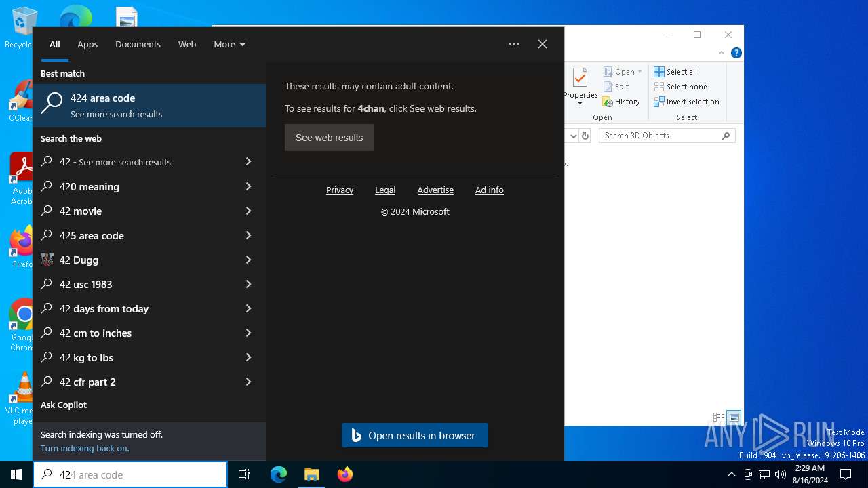Viewport: 868px width, 488px height.
Task: Expand the '42 cm to inches' suggestion arrow
Action: coord(248,333)
